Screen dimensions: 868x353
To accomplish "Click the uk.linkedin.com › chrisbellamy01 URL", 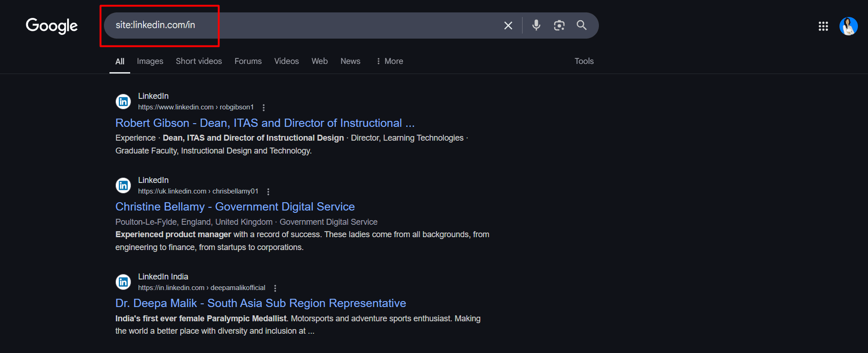I will click(x=198, y=191).
